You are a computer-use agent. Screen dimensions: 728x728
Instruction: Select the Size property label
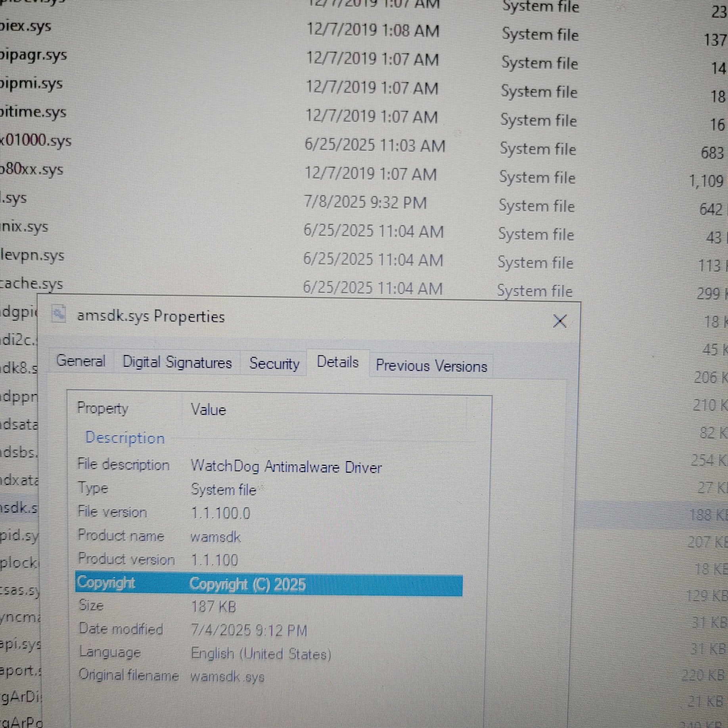click(91, 605)
